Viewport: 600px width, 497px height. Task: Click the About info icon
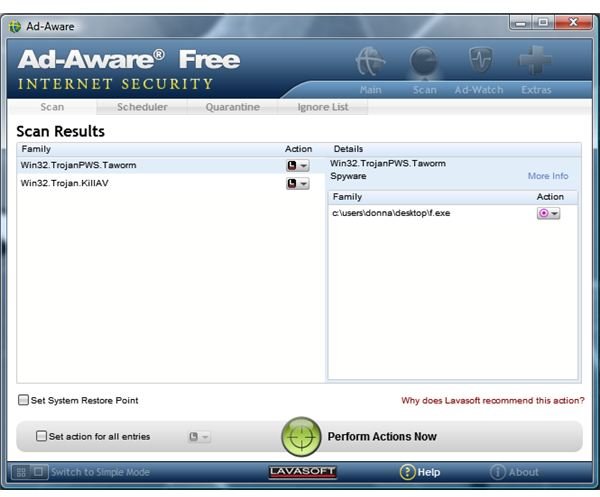pos(497,472)
